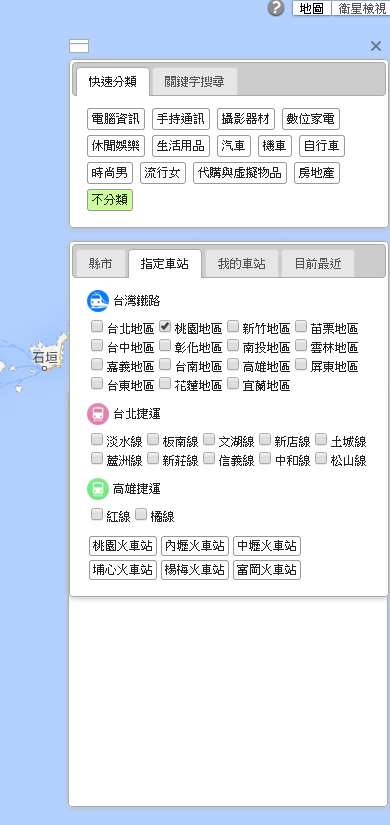Enable the 土城線 checkbox
Screen dimensions: 390x825
tap(322, 439)
